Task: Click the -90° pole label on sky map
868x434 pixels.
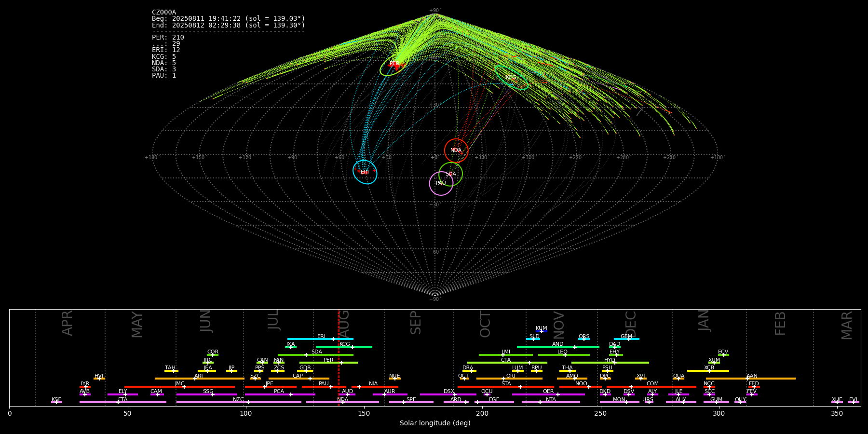Action: pyautogui.click(x=435, y=299)
